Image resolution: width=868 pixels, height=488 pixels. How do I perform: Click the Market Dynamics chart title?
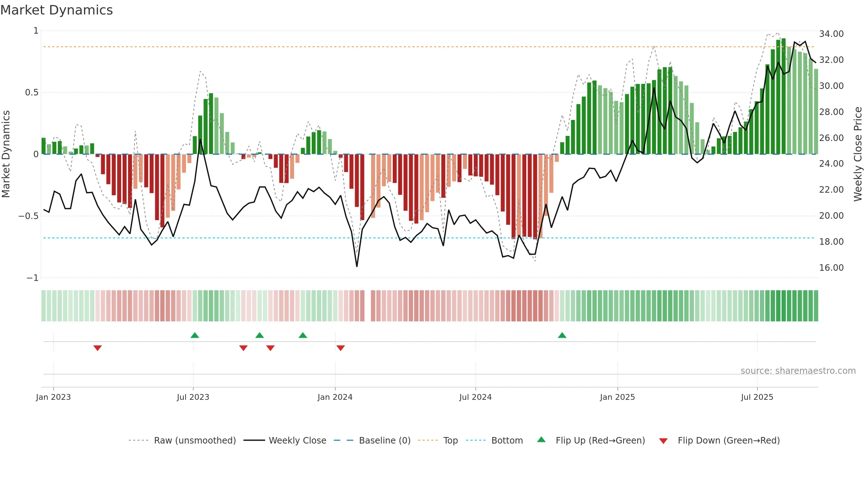tap(57, 10)
